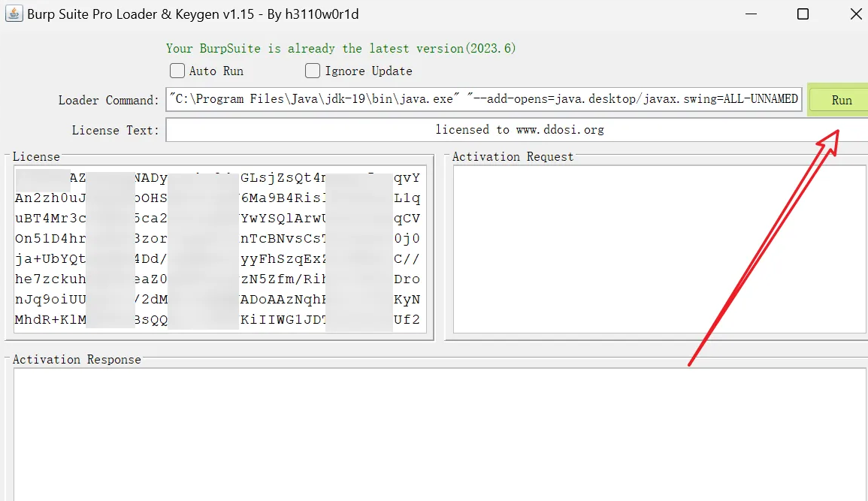
Task: Maximize the Loader & Keygen window
Action: tap(803, 14)
